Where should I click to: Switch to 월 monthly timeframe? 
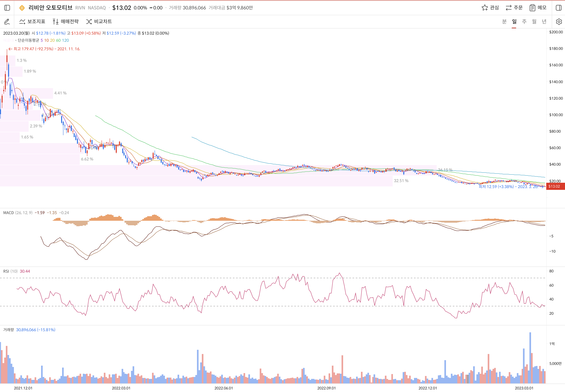pos(534,22)
